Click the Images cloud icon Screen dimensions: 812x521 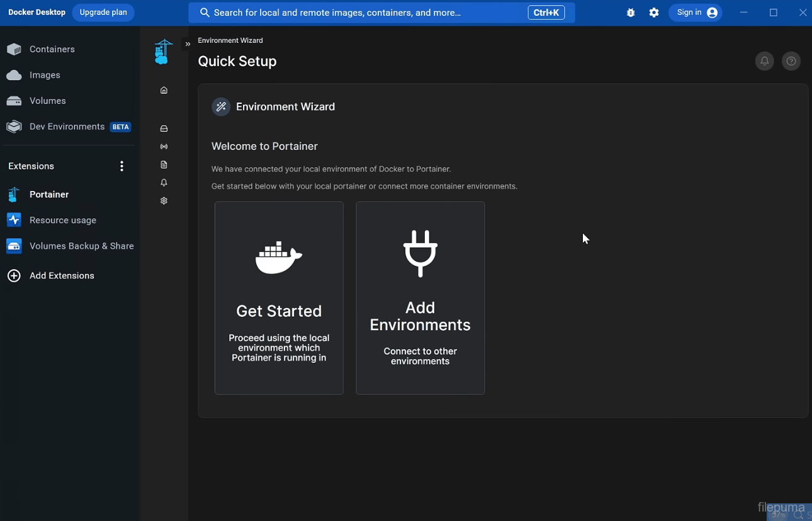(x=14, y=75)
